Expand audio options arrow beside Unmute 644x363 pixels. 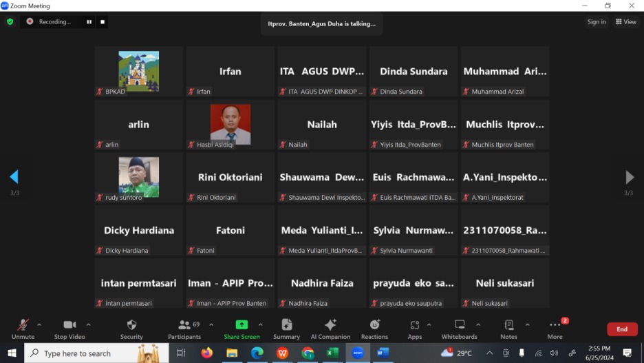point(39,324)
